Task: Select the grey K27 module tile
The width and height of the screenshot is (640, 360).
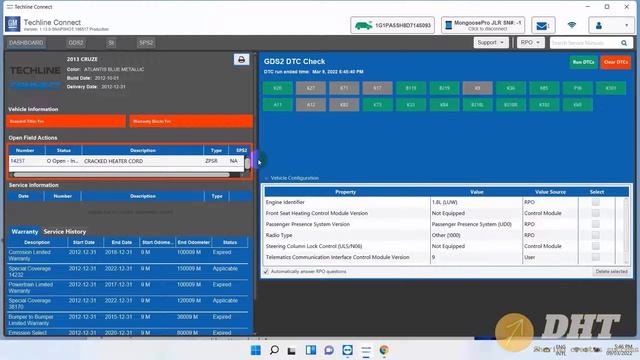Action: click(x=311, y=88)
